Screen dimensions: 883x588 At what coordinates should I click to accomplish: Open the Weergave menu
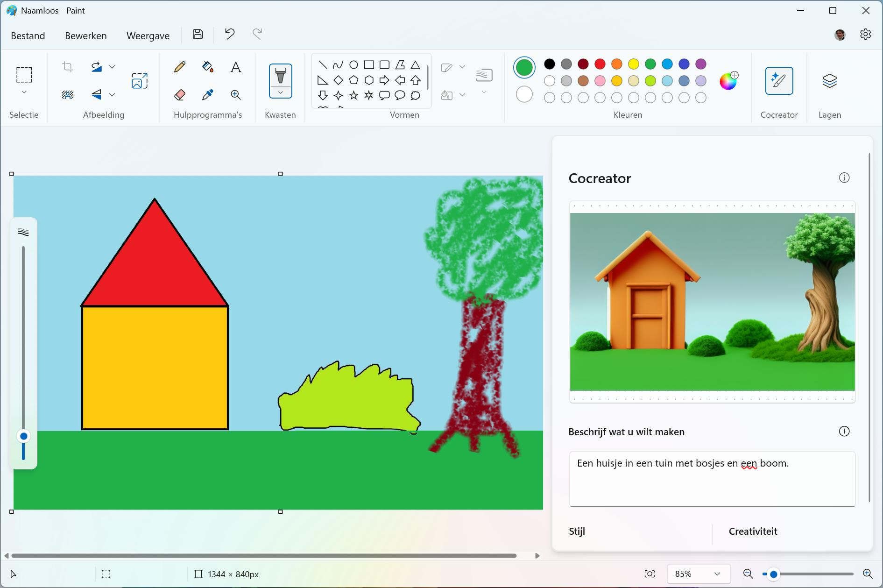147,35
